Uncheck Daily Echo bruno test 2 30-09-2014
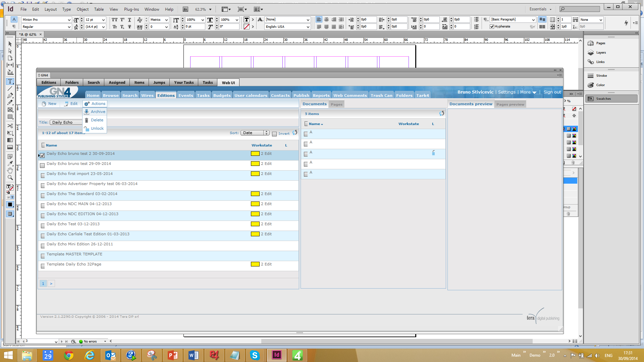The image size is (644, 362). pos(43,156)
